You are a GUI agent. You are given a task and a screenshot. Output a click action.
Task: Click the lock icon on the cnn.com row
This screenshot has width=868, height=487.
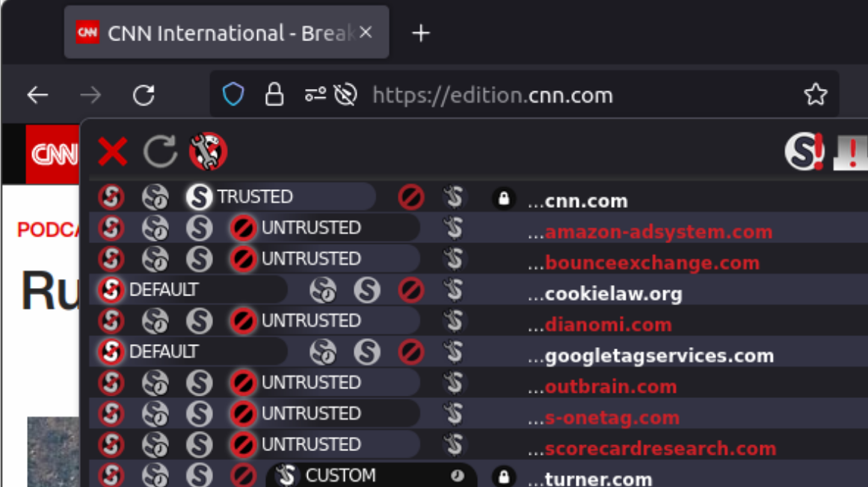click(x=505, y=198)
